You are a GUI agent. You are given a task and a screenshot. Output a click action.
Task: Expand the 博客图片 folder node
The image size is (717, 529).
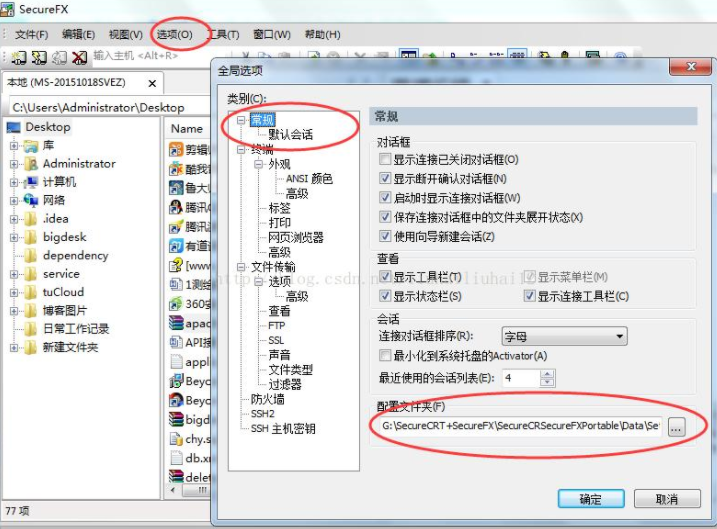(14, 311)
